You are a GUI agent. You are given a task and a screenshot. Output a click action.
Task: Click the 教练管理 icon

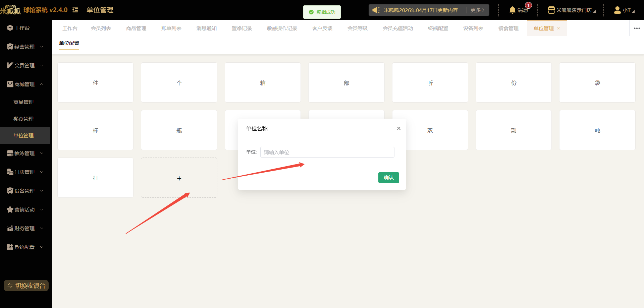10,153
